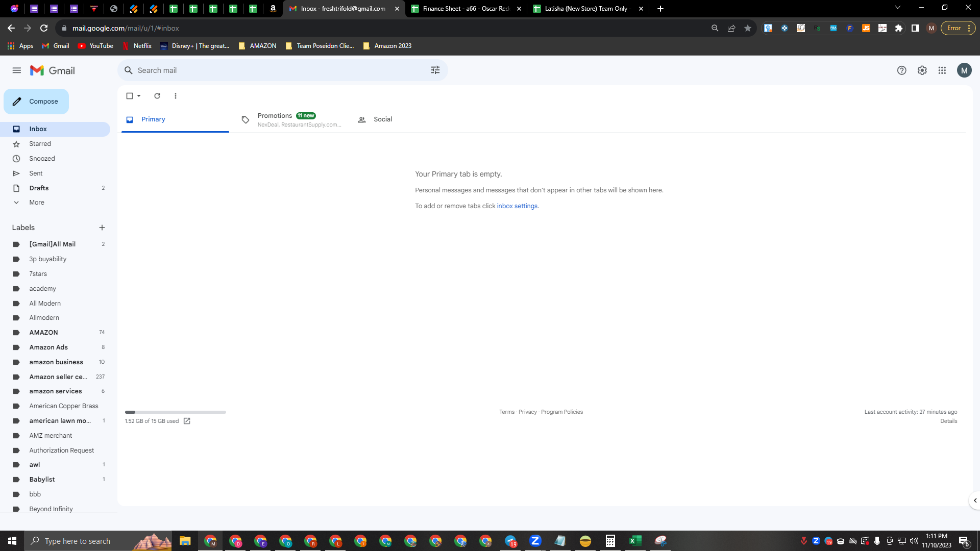Image resolution: width=980 pixels, height=551 pixels.
Task: Open select dropdown arrow beside checkbox
Action: (139, 96)
